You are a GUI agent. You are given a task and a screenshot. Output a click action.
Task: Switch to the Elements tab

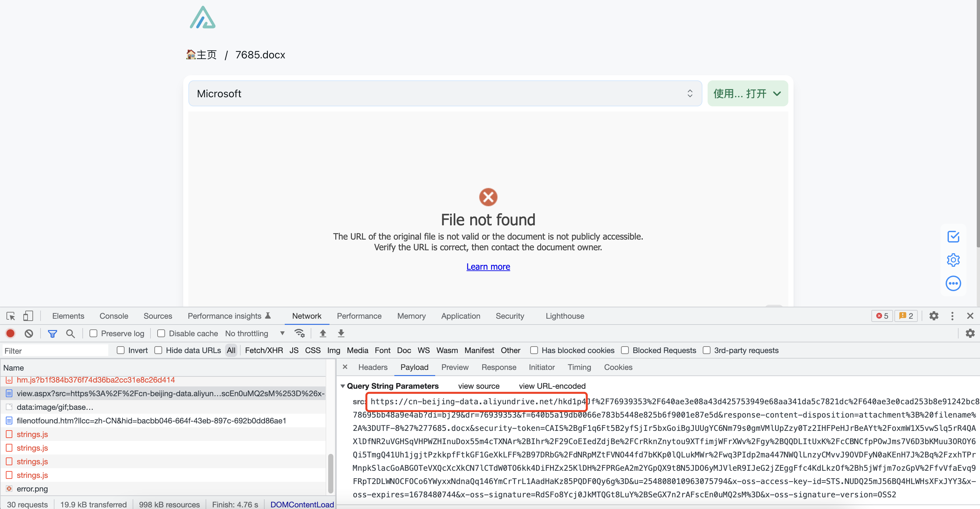[x=68, y=316]
